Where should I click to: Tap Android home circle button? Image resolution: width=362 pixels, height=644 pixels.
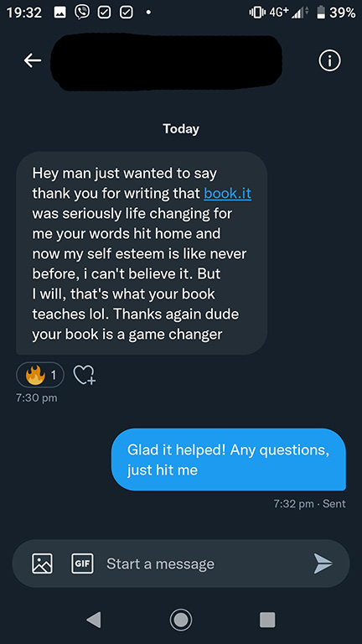181,619
